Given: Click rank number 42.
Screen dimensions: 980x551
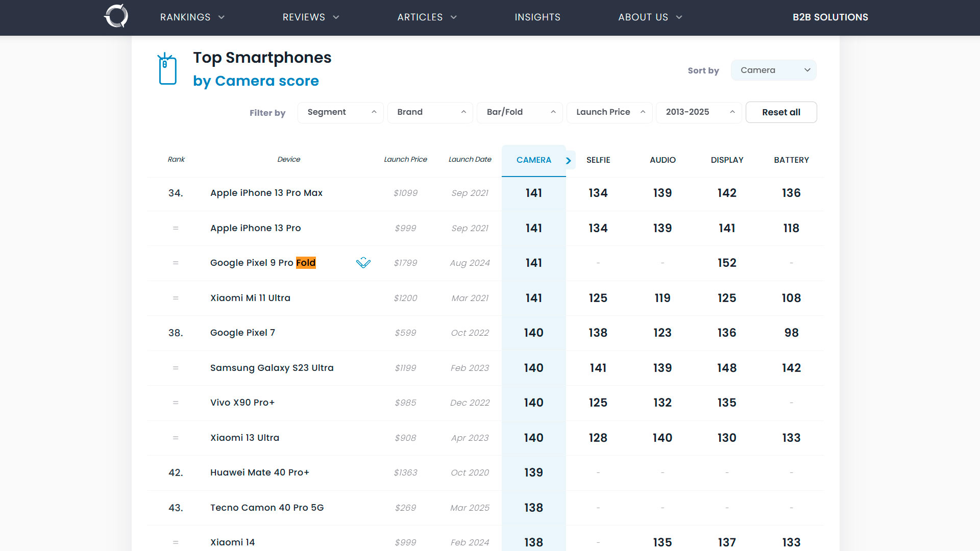Looking at the screenshot, I should [176, 472].
